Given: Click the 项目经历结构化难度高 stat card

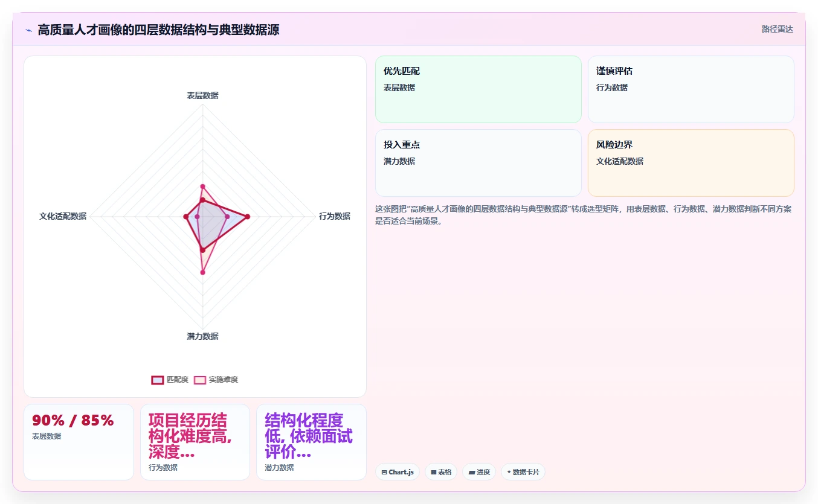Looking at the screenshot, I should [x=195, y=442].
